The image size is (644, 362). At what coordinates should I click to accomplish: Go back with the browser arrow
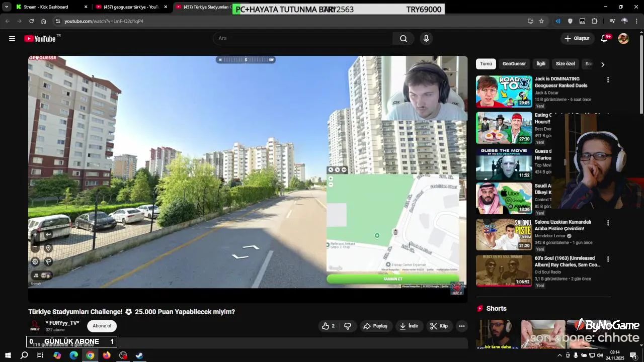7,21
